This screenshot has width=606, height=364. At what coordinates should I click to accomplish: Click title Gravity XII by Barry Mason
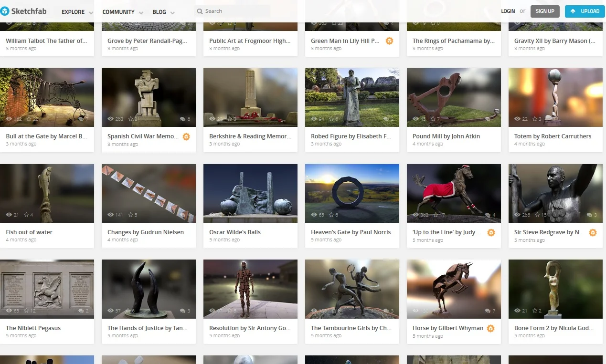(555, 41)
